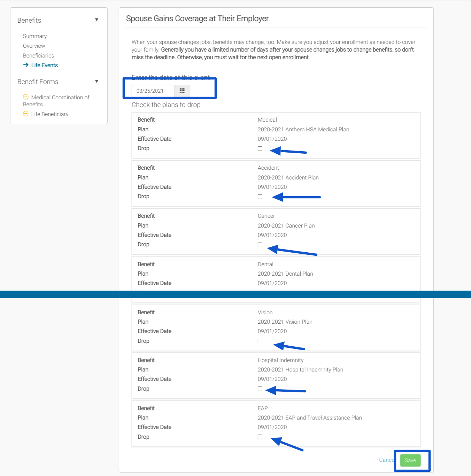
Task: Click the 2020-2021 Cancer Plan text
Action: (286, 225)
